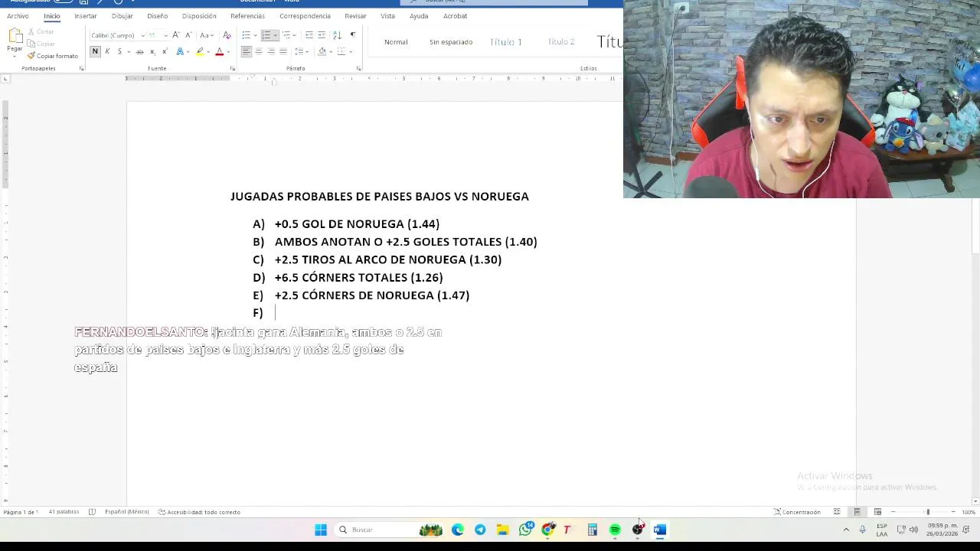Switch to the Dibujar tab

[x=122, y=16]
